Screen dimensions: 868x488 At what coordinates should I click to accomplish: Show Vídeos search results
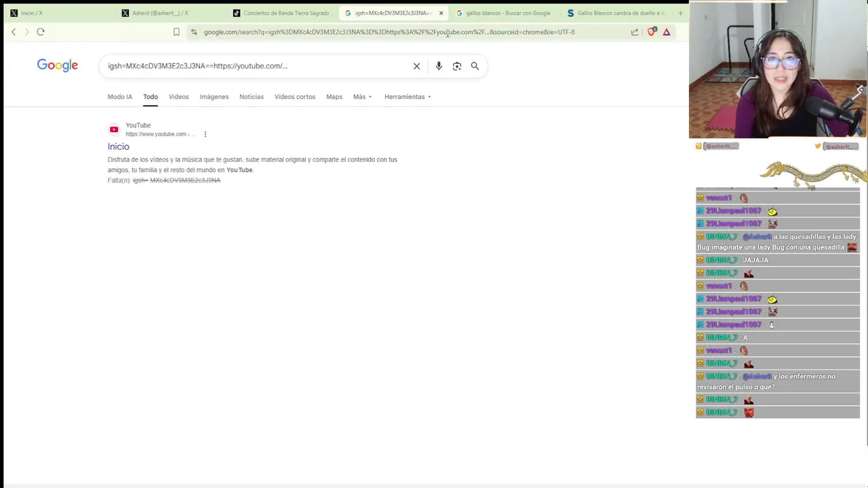click(x=178, y=97)
